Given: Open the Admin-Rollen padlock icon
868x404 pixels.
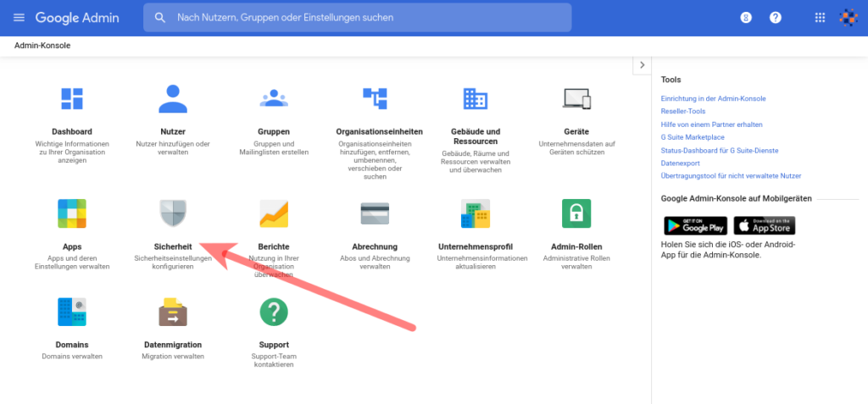Looking at the screenshot, I should (x=576, y=213).
